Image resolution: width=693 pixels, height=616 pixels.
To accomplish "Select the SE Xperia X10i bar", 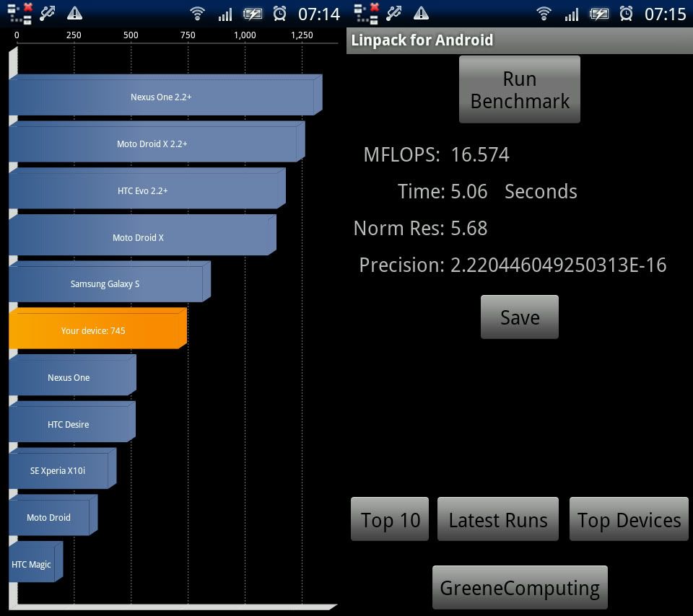I will click(x=62, y=469).
